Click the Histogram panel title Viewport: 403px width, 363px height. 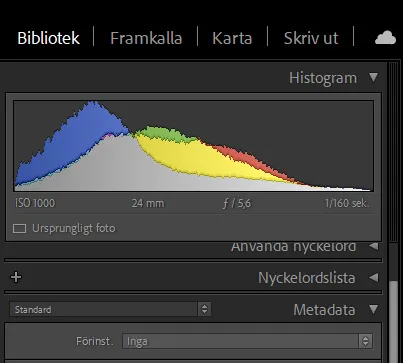(x=323, y=78)
